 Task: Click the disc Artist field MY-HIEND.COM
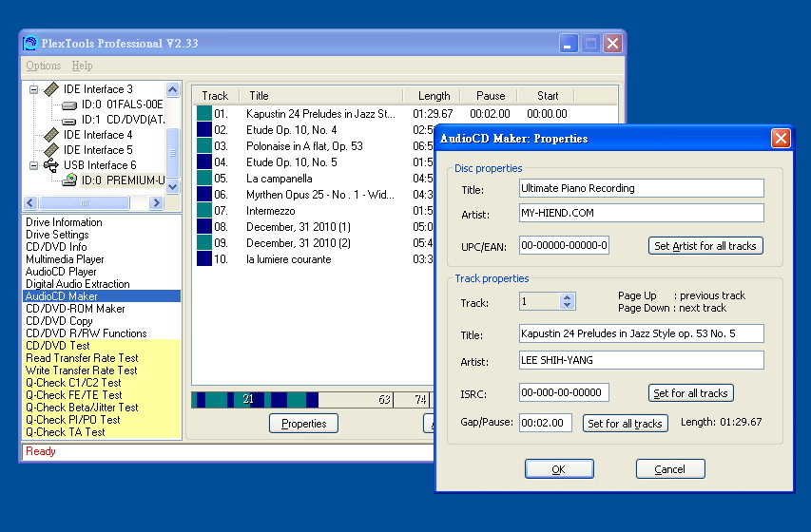[x=642, y=213]
